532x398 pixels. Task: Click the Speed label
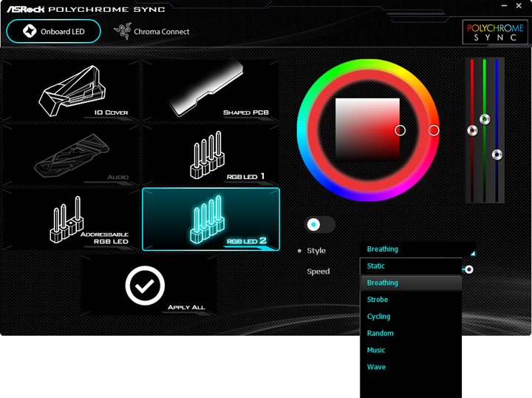(x=318, y=271)
